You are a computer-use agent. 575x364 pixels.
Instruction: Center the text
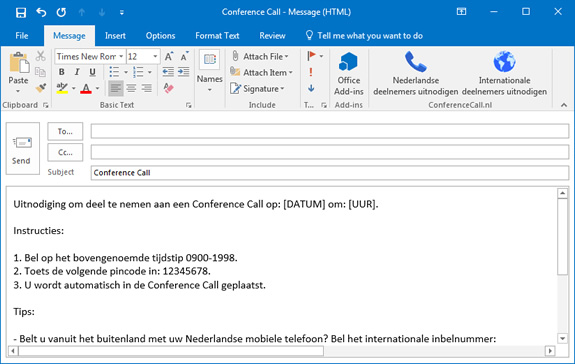[131, 88]
